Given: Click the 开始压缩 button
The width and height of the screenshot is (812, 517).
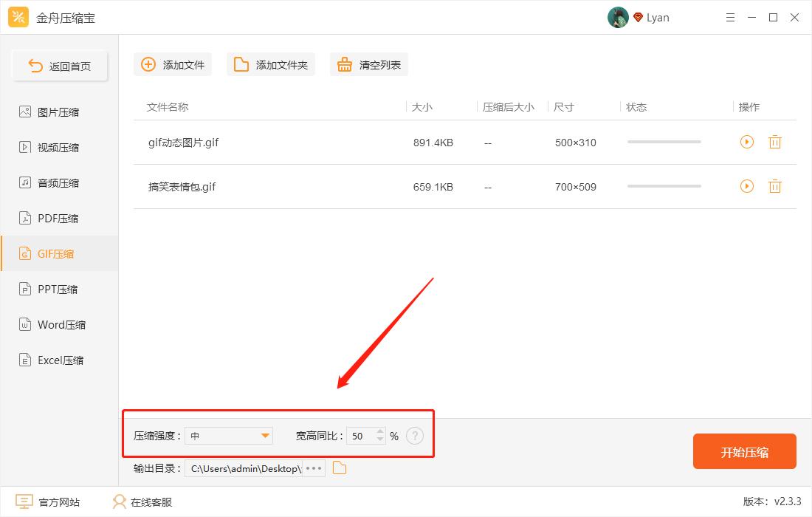Looking at the screenshot, I should pos(744,451).
